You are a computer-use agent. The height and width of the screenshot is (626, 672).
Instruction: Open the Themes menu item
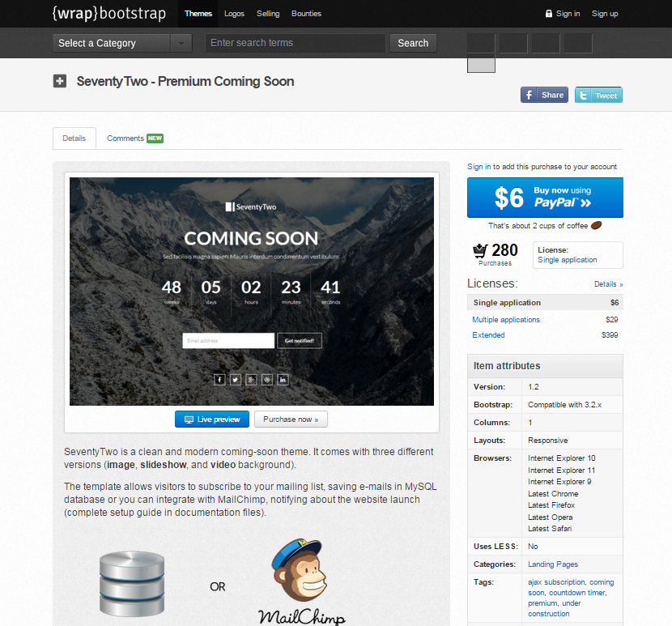198,13
